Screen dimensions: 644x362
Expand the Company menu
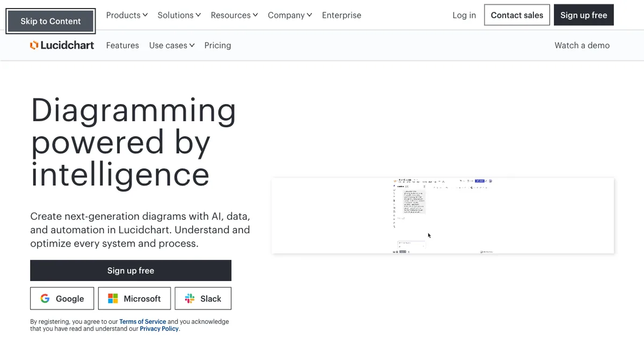[290, 15]
